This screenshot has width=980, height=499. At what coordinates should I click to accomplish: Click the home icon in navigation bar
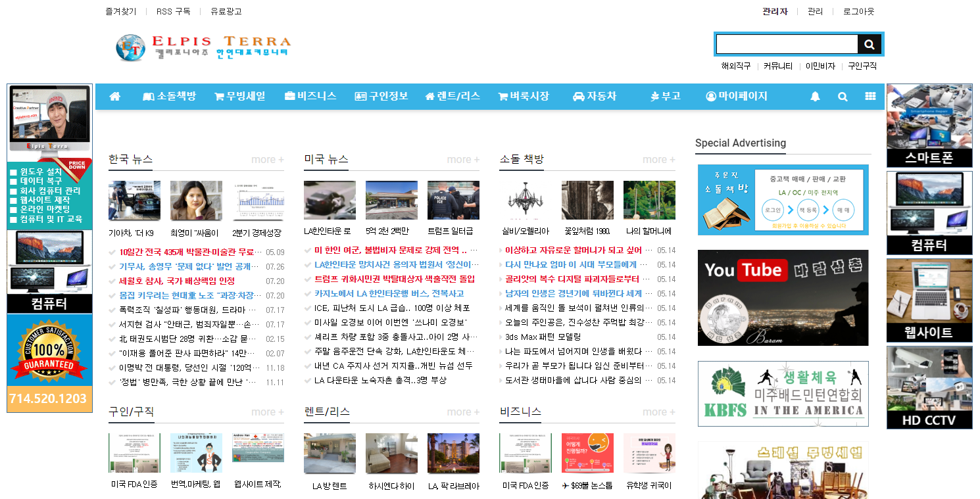[115, 97]
